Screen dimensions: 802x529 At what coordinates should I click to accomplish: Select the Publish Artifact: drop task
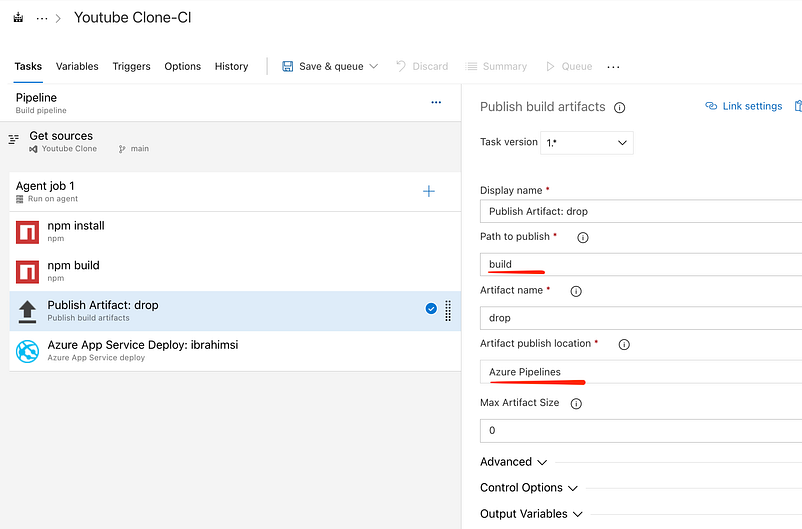point(235,311)
